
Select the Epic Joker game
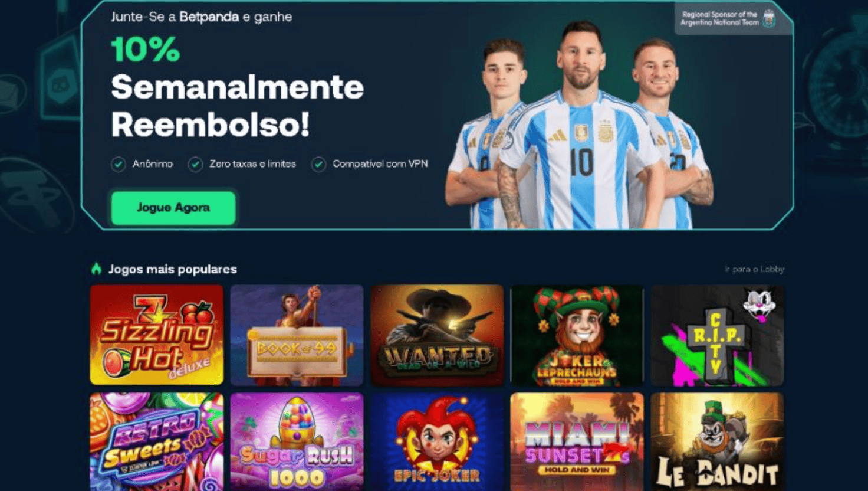[437, 442]
